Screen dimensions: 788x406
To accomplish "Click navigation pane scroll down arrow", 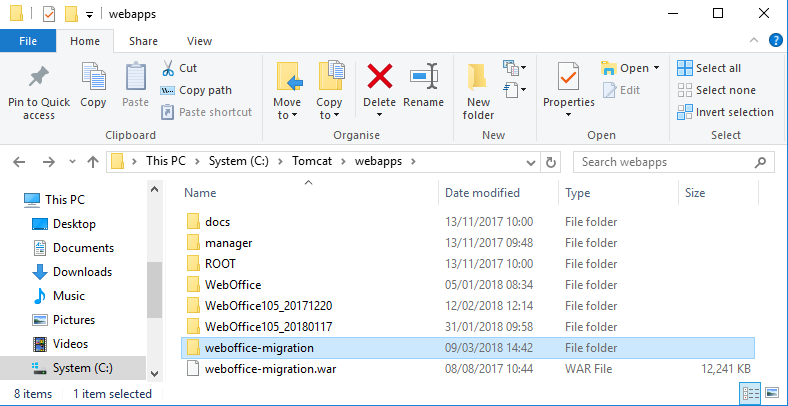I will tap(155, 373).
